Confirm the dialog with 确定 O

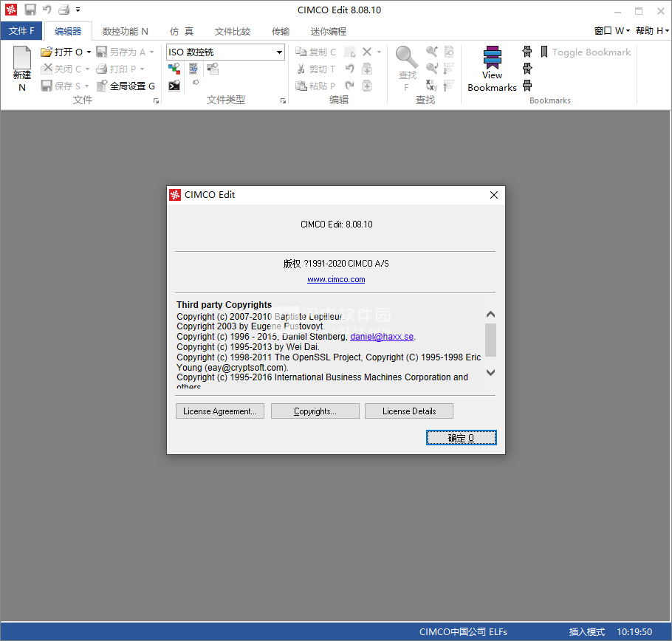tap(461, 438)
